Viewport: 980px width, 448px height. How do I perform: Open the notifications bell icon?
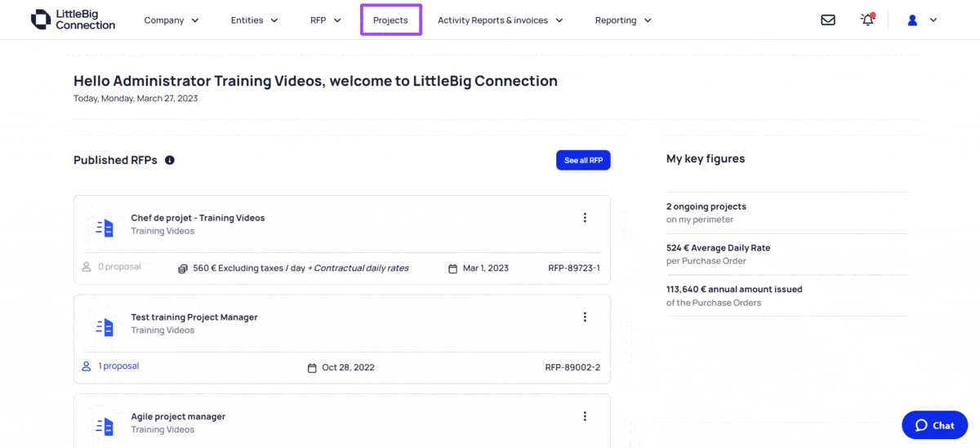pos(867,20)
